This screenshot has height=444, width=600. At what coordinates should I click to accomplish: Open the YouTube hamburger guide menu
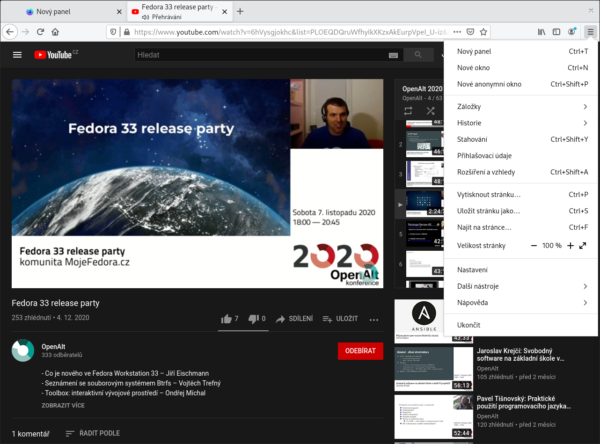click(x=17, y=55)
